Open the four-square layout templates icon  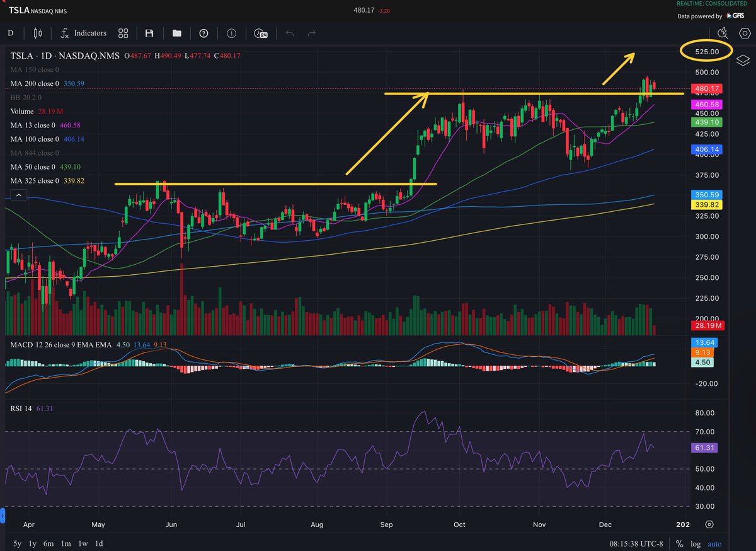click(123, 33)
